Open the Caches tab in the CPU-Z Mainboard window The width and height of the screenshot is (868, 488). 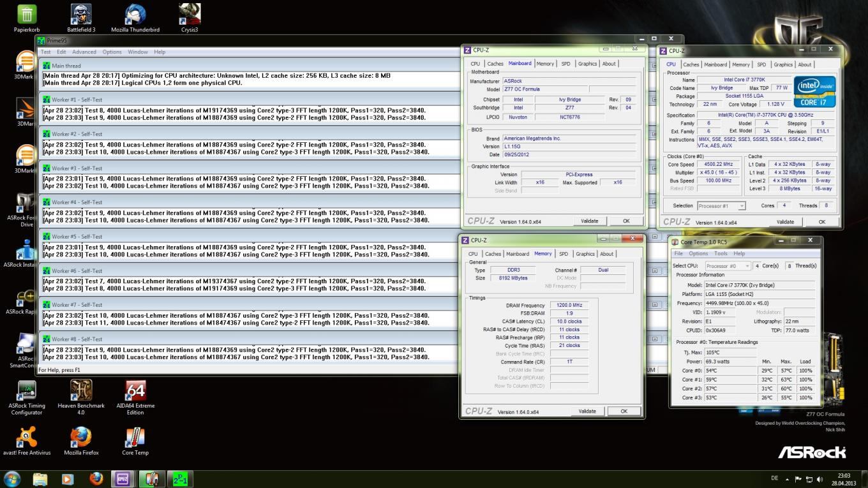[x=495, y=64]
